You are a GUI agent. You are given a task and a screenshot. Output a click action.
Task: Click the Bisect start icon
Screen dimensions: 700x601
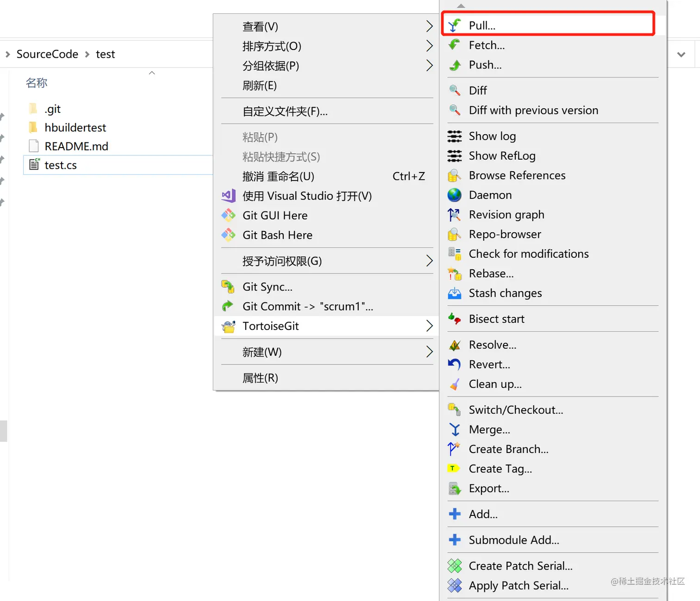(x=455, y=319)
